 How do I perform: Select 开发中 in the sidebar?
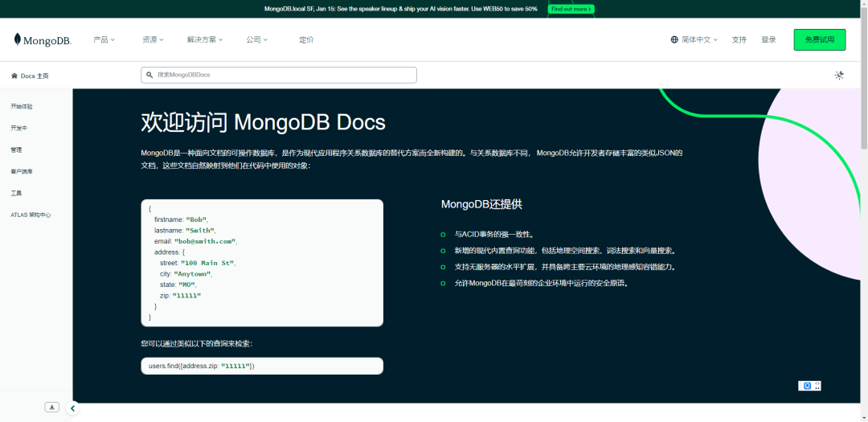[18, 128]
